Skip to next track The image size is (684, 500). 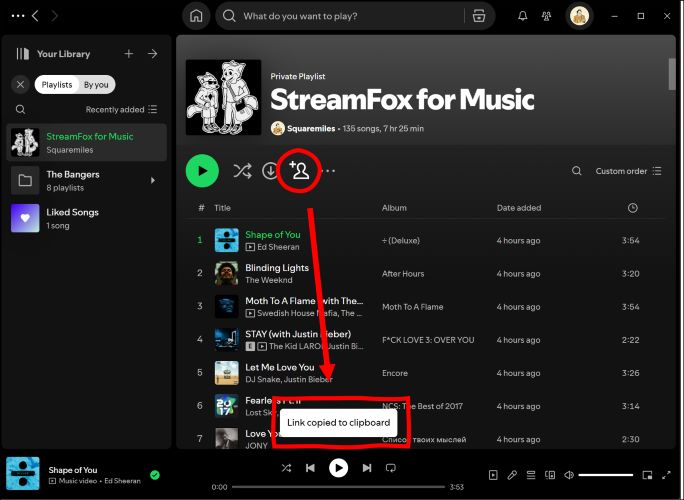click(367, 468)
